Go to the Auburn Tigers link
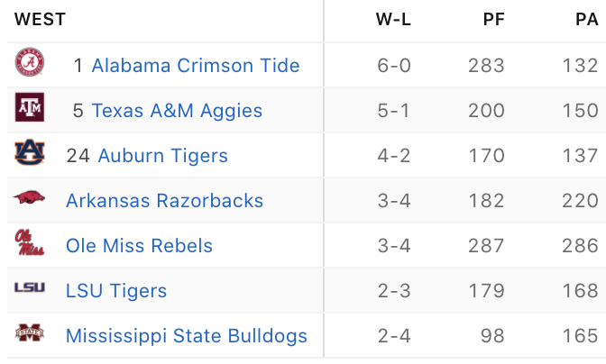The height and width of the screenshot is (364, 606). pos(162,156)
